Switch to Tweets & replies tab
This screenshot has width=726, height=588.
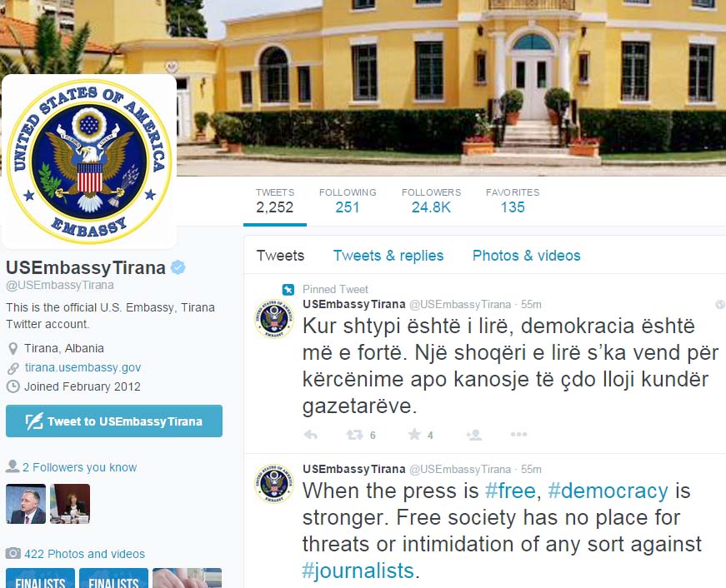[x=388, y=256]
